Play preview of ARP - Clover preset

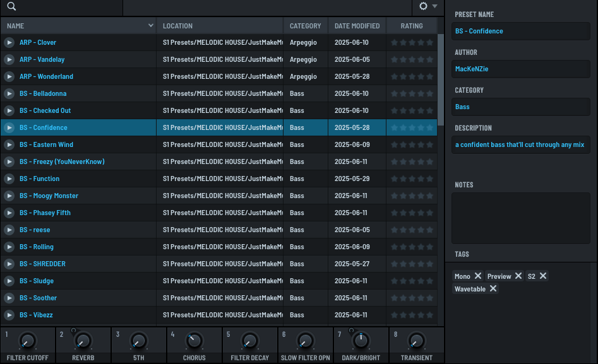pos(9,43)
